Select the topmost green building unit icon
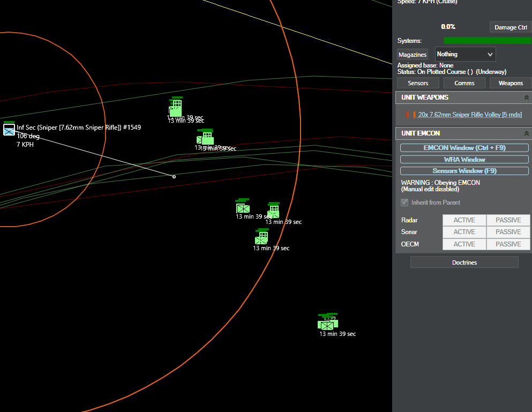The height and width of the screenshot is (412, 532). 176,107
